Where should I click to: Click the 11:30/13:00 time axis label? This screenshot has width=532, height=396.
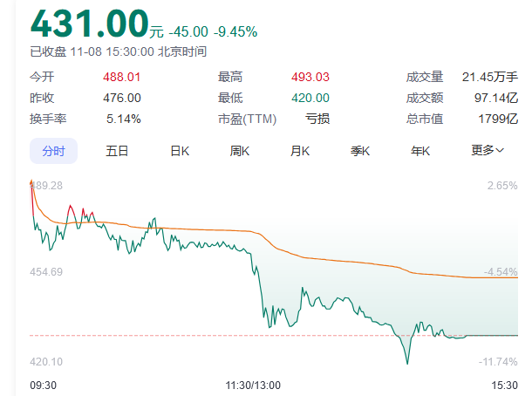point(254,383)
